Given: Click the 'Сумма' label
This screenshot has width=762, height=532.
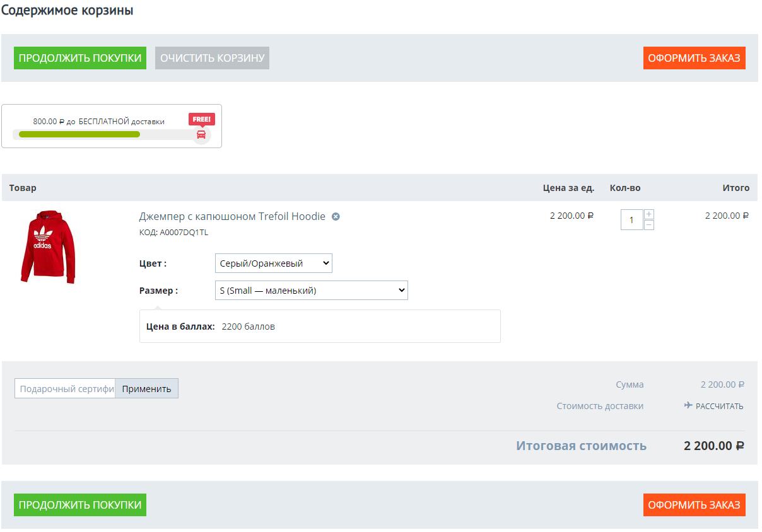Looking at the screenshot, I should [630, 385].
